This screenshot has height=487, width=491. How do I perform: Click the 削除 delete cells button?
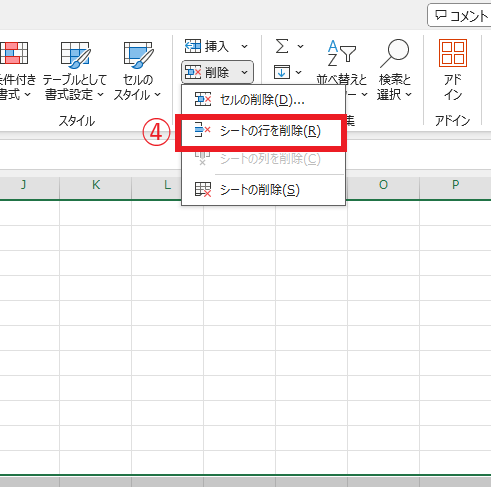(217, 72)
